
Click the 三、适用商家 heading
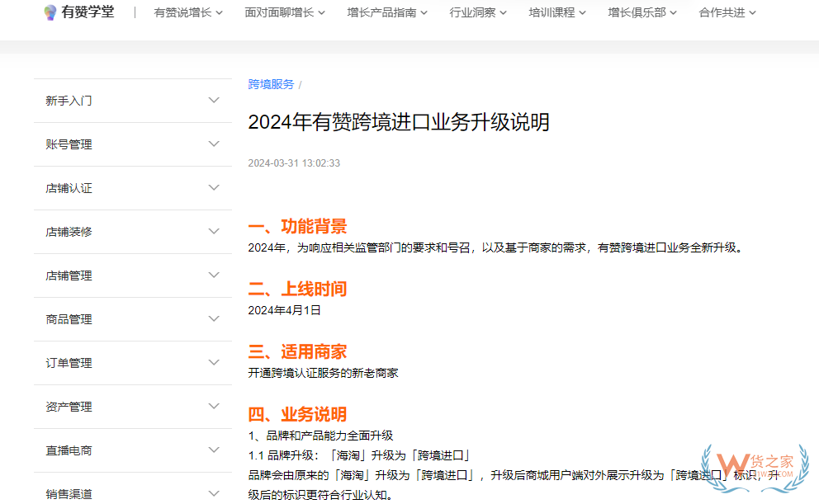click(298, 351)
